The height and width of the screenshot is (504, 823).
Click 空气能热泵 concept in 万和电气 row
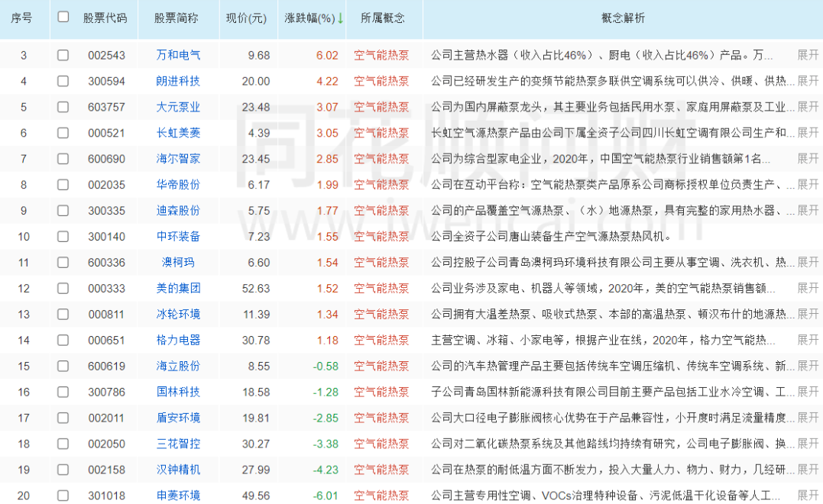pyautogui.click(x=381, y=55)
